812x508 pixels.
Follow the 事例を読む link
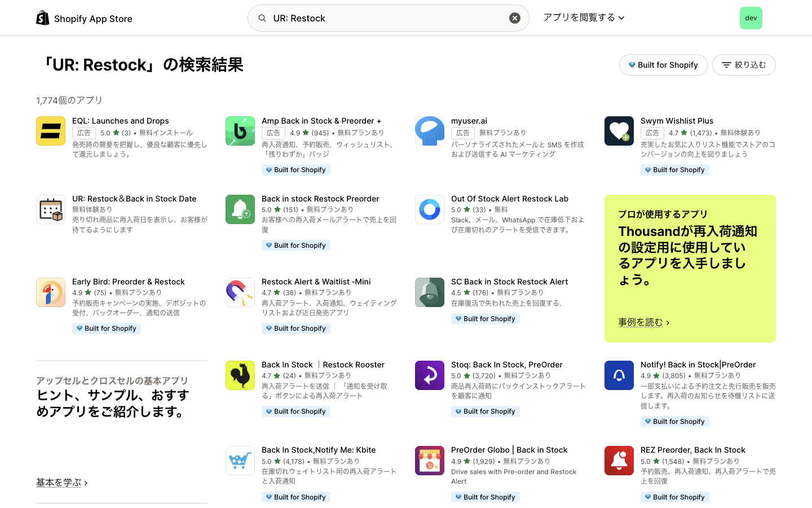pyautogui.click(x=644, y=322)
